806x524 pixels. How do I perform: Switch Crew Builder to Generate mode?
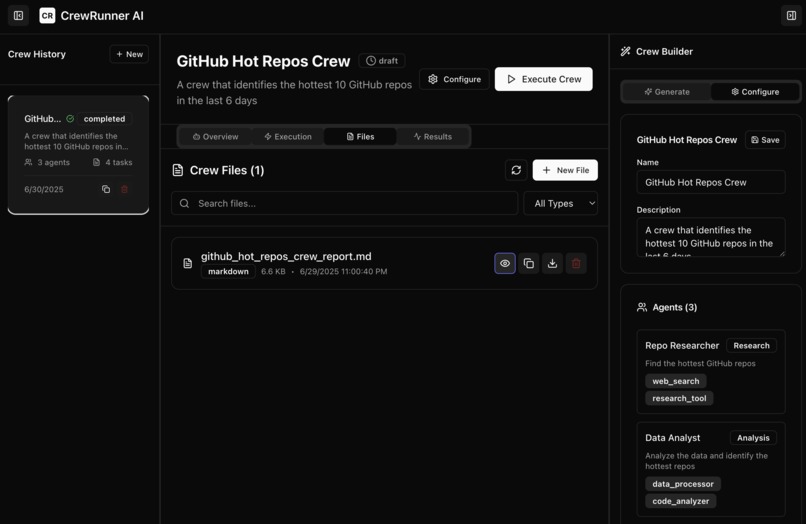[667, 92]
